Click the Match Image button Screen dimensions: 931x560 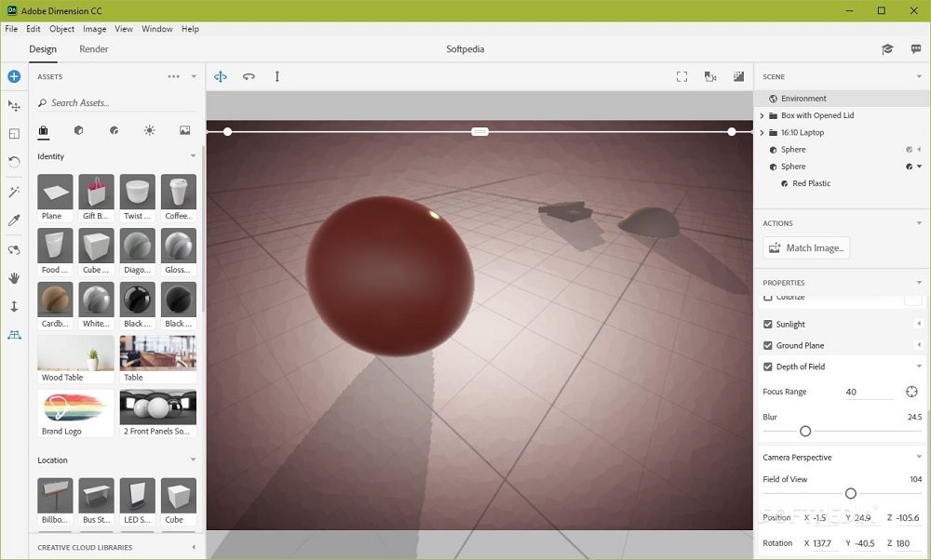[x=805, y=247]
